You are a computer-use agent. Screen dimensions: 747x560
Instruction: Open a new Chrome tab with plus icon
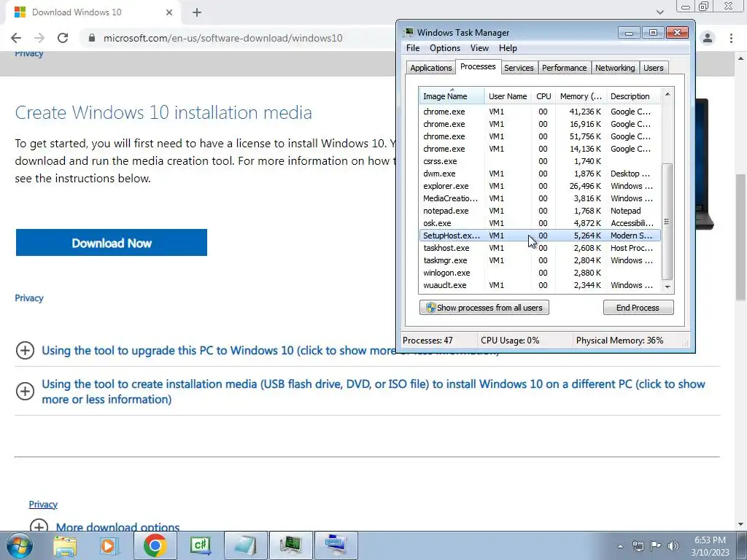197,12
